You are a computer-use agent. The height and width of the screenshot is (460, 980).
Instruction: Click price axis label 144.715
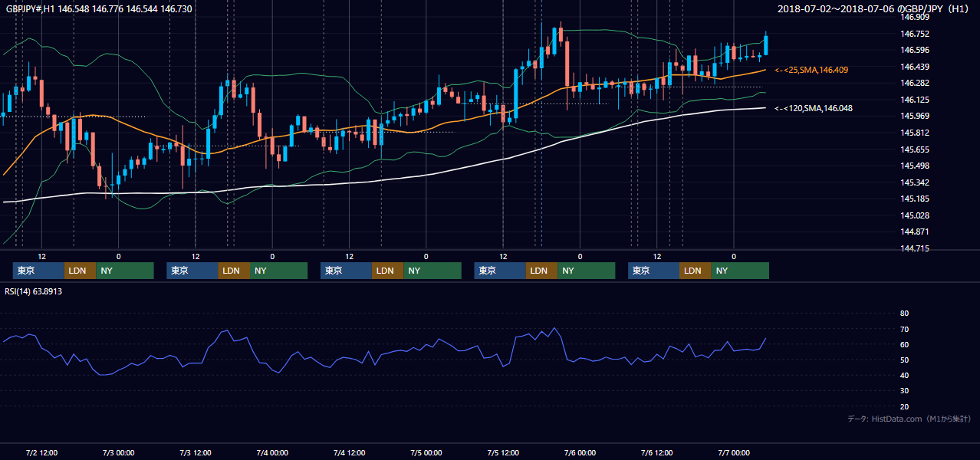point(916,248)
